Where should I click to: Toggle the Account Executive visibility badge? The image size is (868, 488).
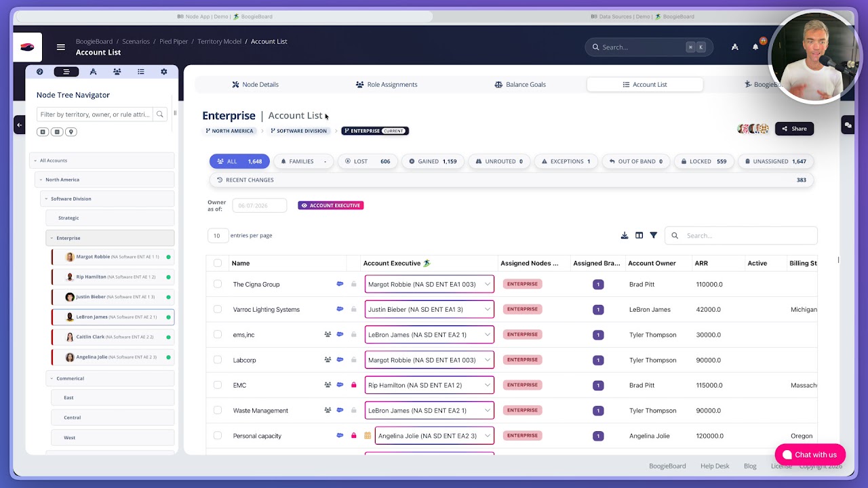(331, 205)
